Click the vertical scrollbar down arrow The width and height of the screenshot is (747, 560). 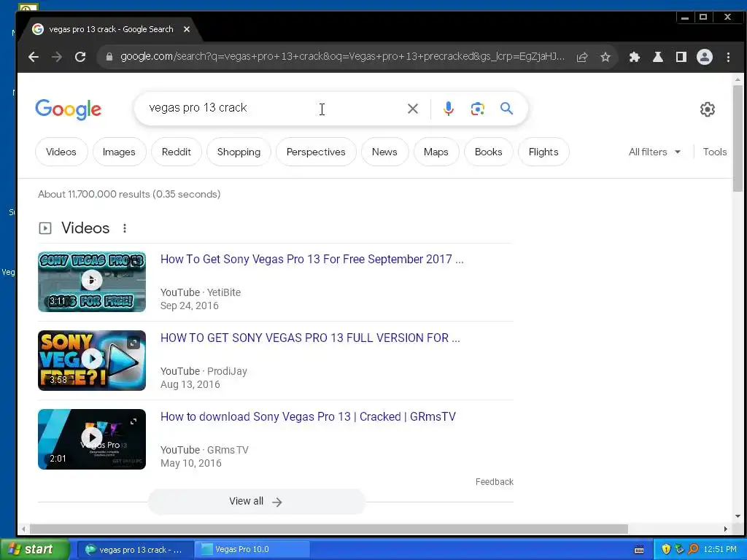point(738,516)
